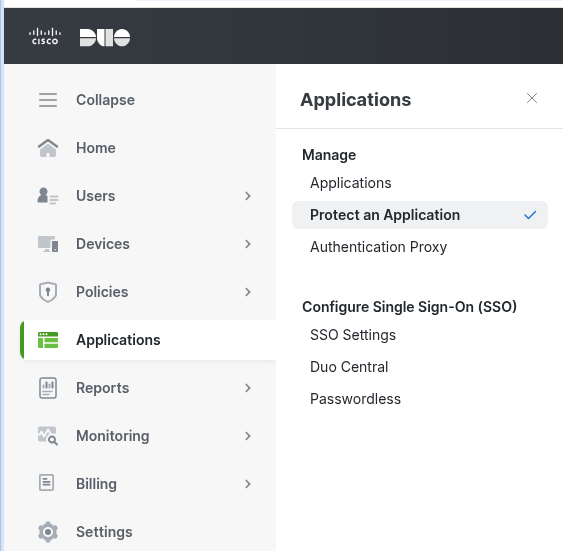Click the Collapse hamburger icon
The height and width of the screenshot is (551, 563).
tap(48, 100)
